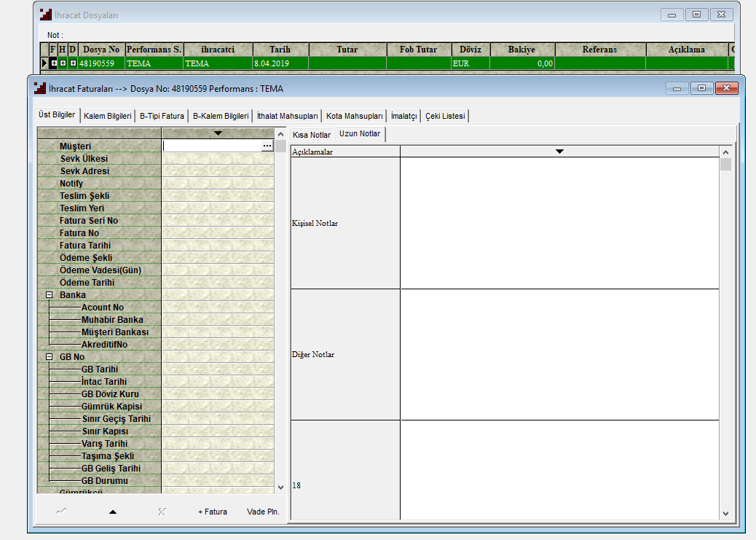Click the black up-arrow button in bottom toolbar

[112, 512]
